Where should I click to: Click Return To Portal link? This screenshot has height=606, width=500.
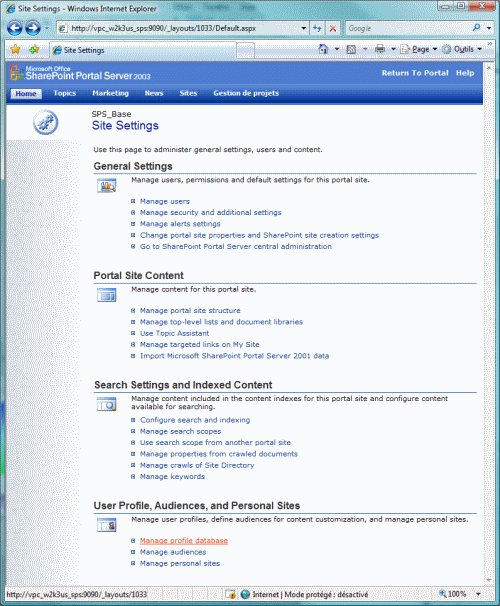click(x=415, y=73)
